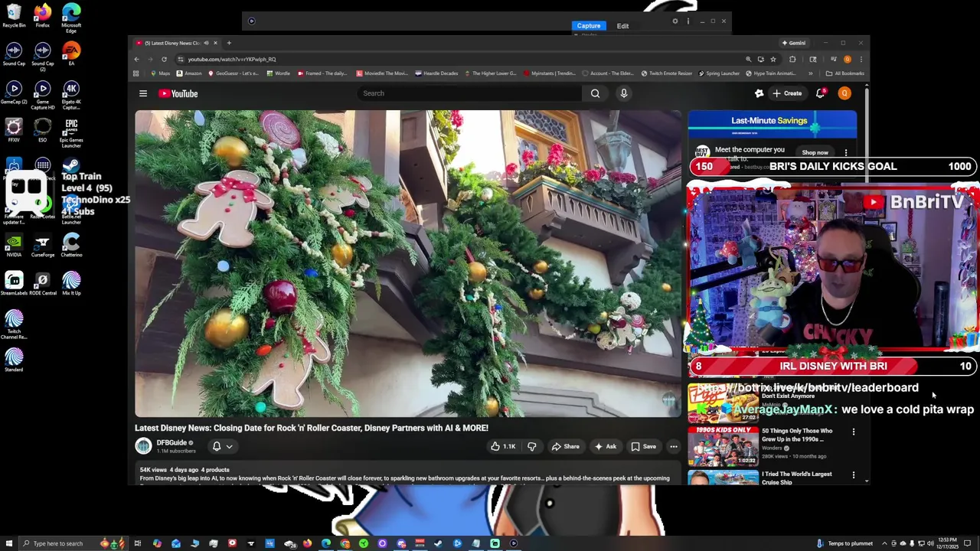The height and width of the screenshot is (551, 980).
Task: Reload the YouTube page
Action: pyautogui.click(x=164, y=59)
